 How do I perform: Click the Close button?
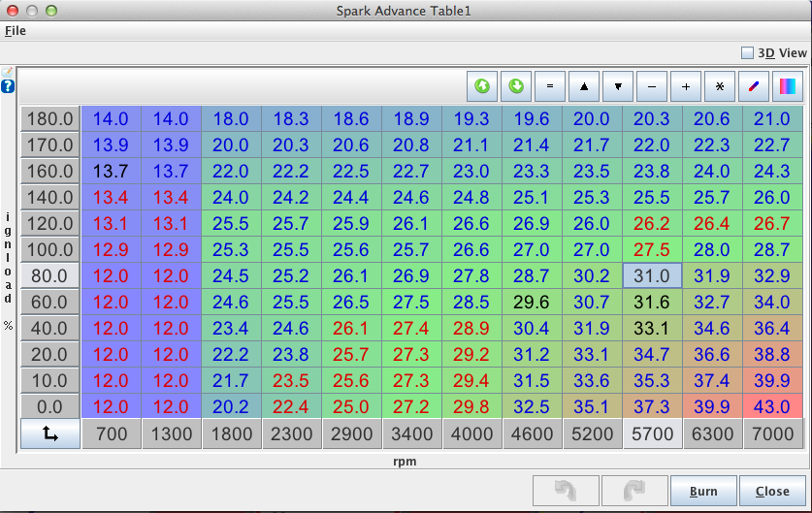tap(772, 491)
